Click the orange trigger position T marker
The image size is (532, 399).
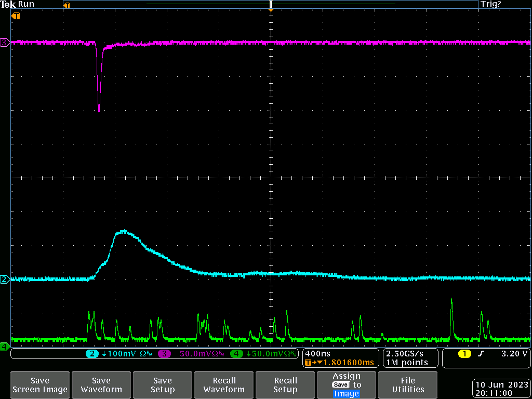point(16,16)
